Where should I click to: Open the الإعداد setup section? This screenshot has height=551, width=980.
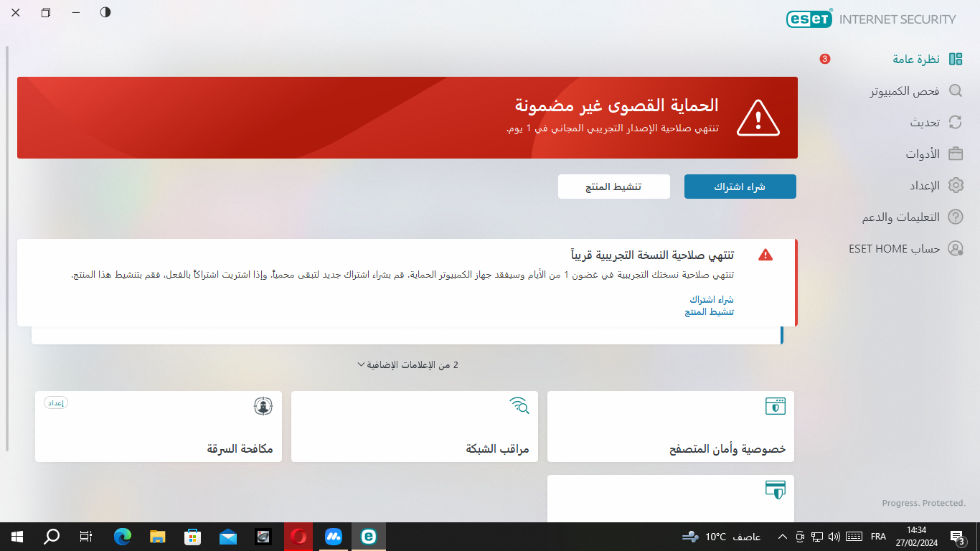click(x=936, y=185)
